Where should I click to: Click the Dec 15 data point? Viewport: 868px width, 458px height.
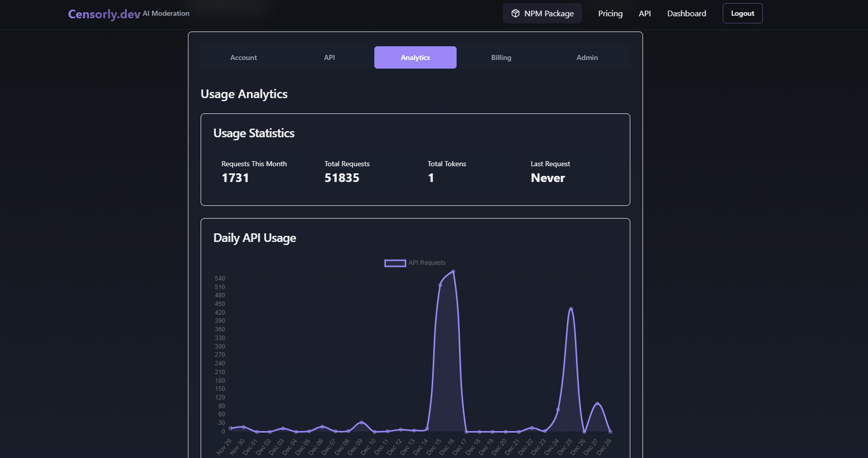click(440, 285)
